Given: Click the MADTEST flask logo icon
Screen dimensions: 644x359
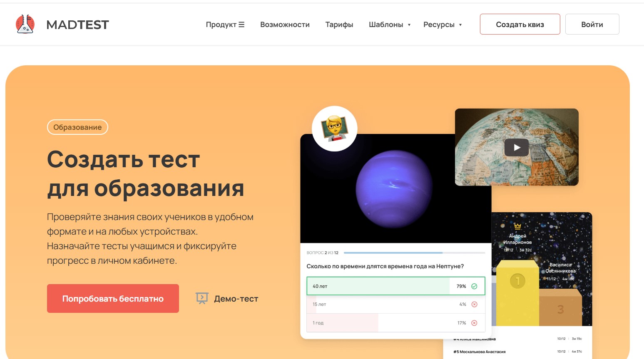Looking at the screenshot, I should [x=25, y=24].
